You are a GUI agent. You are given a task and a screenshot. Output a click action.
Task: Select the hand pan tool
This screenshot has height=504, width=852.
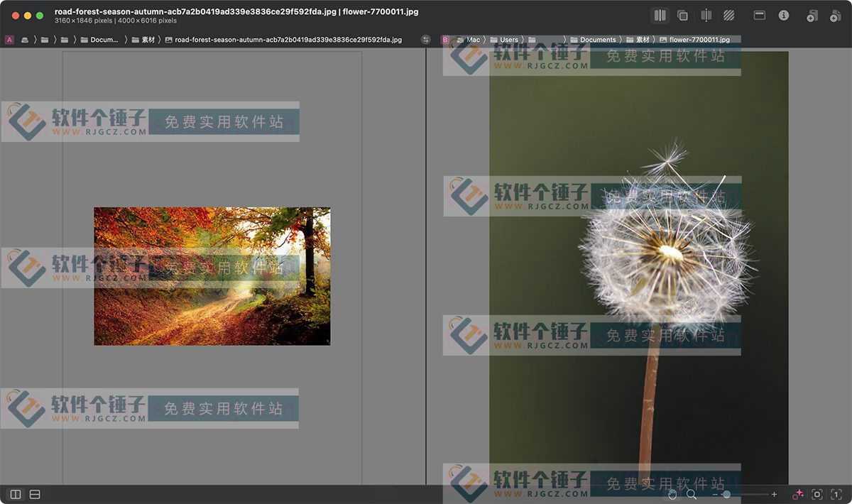(x=672, y=494)
